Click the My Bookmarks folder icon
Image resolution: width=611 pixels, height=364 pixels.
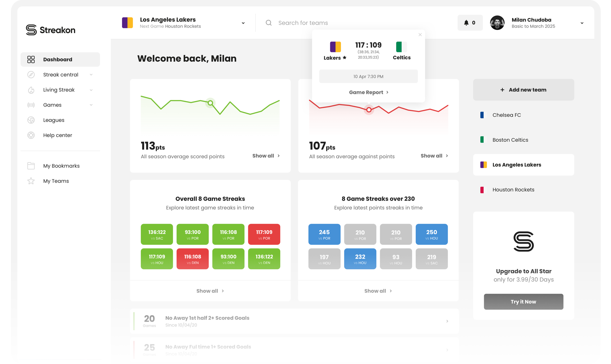[x=31, y=166]
